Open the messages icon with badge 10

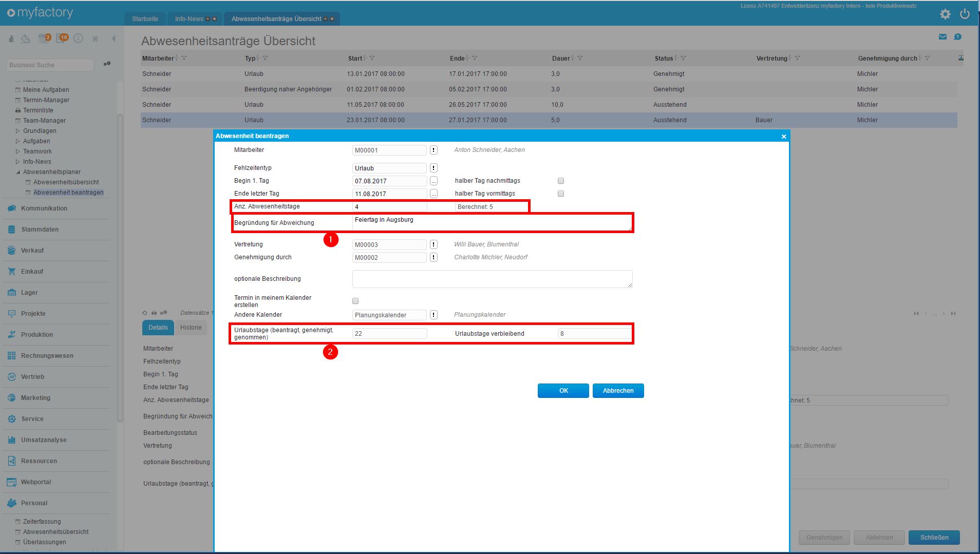(x=62, y=39)
